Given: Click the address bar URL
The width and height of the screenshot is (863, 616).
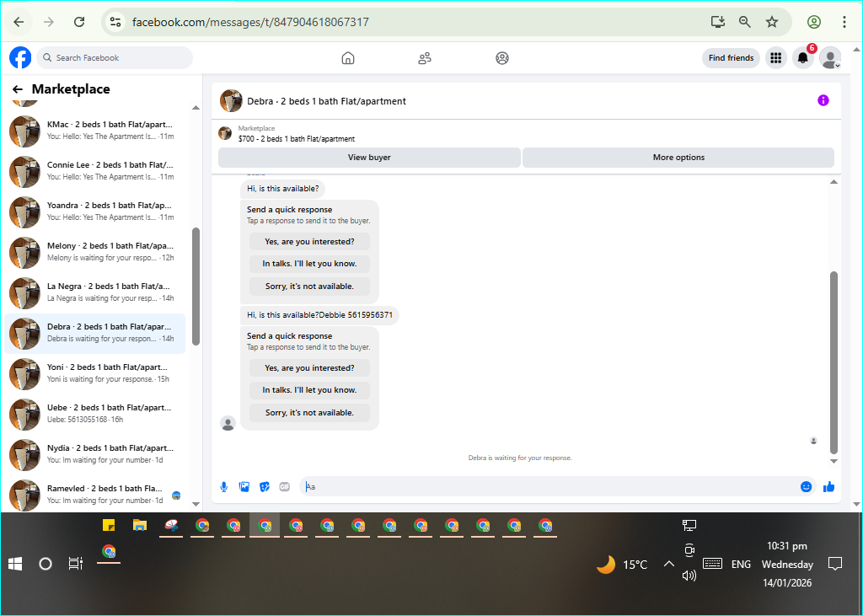Looking at the screenshot, I should [250, 22].
